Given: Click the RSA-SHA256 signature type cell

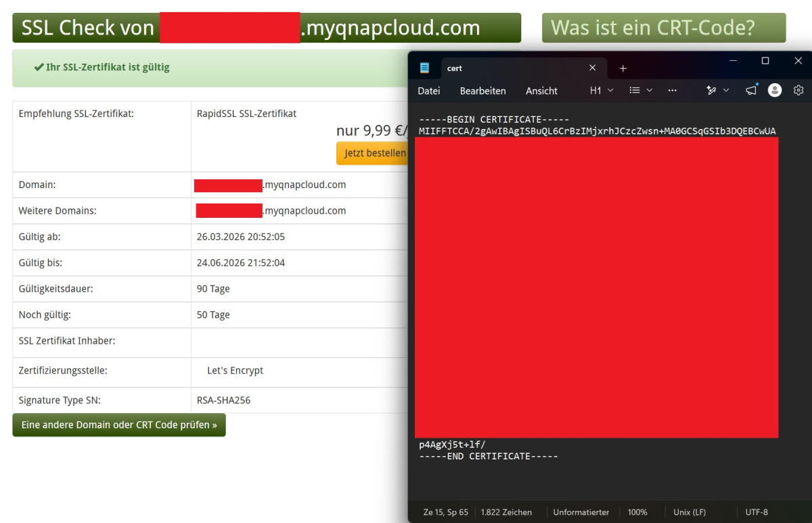Looking at the screenshot, I should (x=223, y=401).
